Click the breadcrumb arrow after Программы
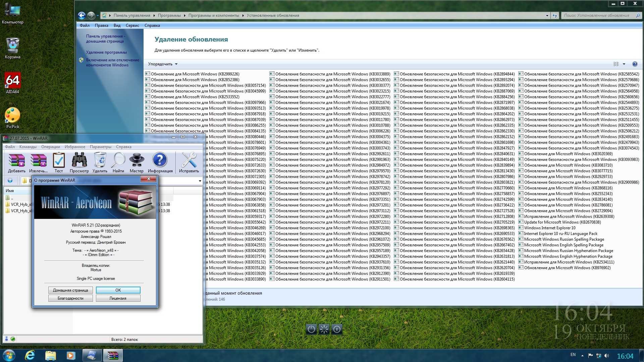Image resolution: width=644 pixels, height=362 pixels. pos(184,15)
